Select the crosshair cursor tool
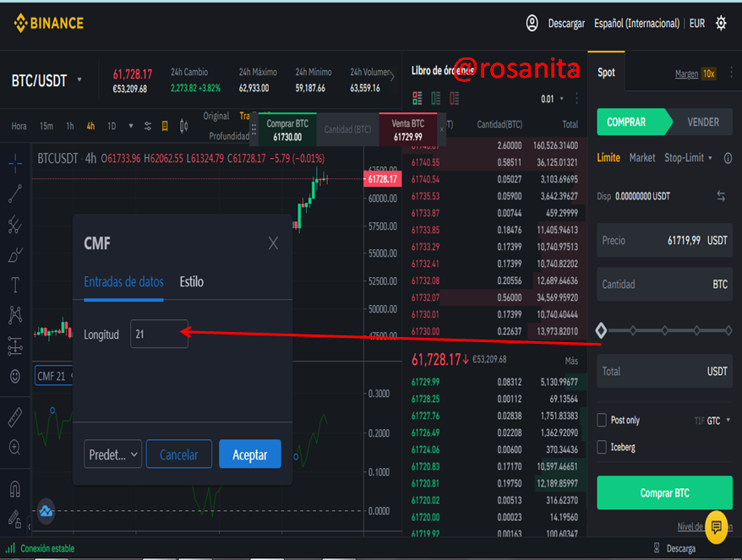The width and height of the screenshot is (742, 560). [15, 164]
